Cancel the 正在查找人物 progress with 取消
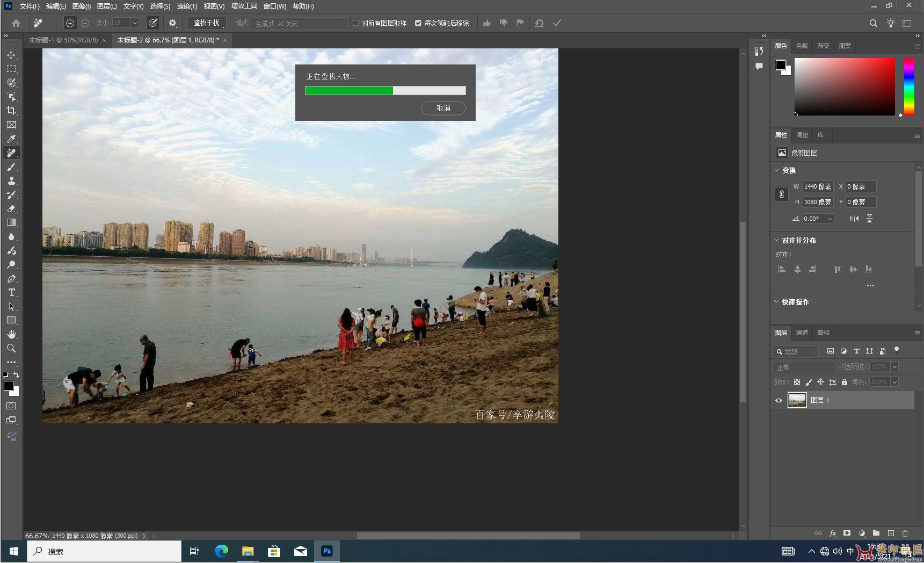 coord(443,109)
